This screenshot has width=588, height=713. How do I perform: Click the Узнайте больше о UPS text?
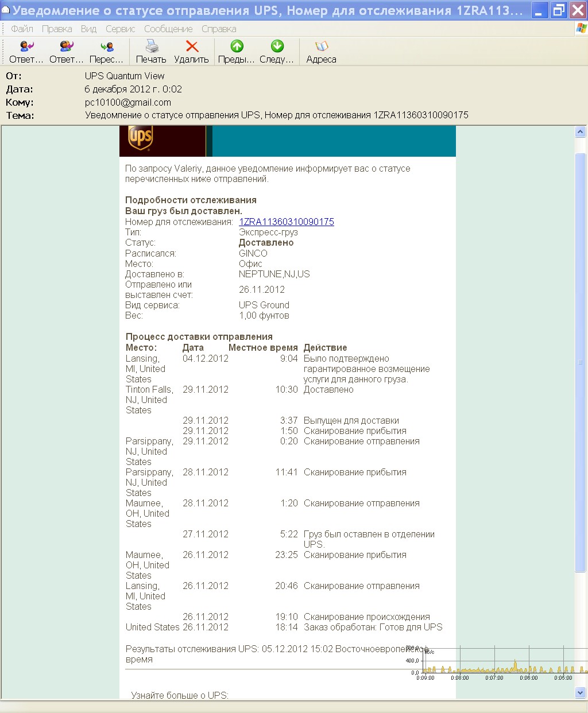180,695
